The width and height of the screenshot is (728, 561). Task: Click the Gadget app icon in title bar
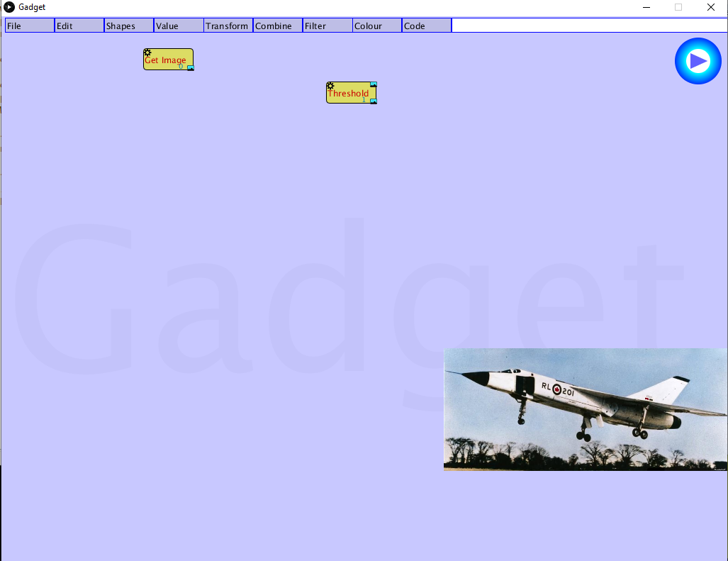(x=9, y=7)
